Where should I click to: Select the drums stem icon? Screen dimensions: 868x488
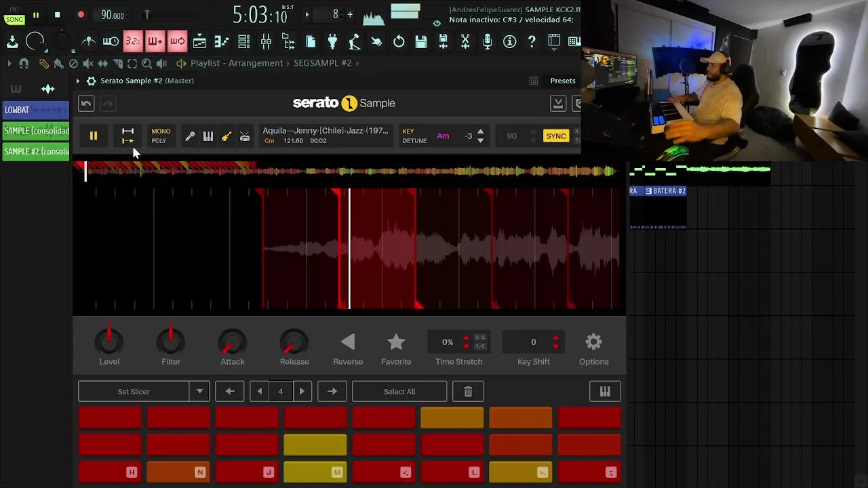pyautogui.click(x=245, y=136)
